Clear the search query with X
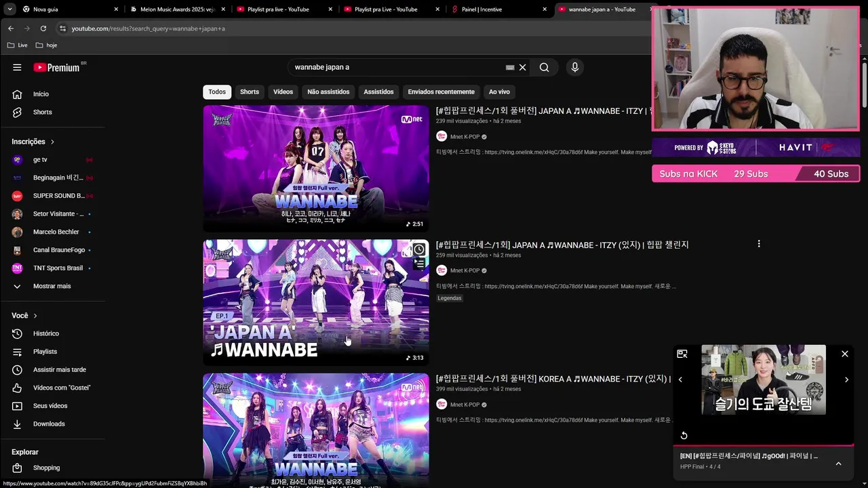The width and height of the screenshot is (868, 488). coord(522,67)
